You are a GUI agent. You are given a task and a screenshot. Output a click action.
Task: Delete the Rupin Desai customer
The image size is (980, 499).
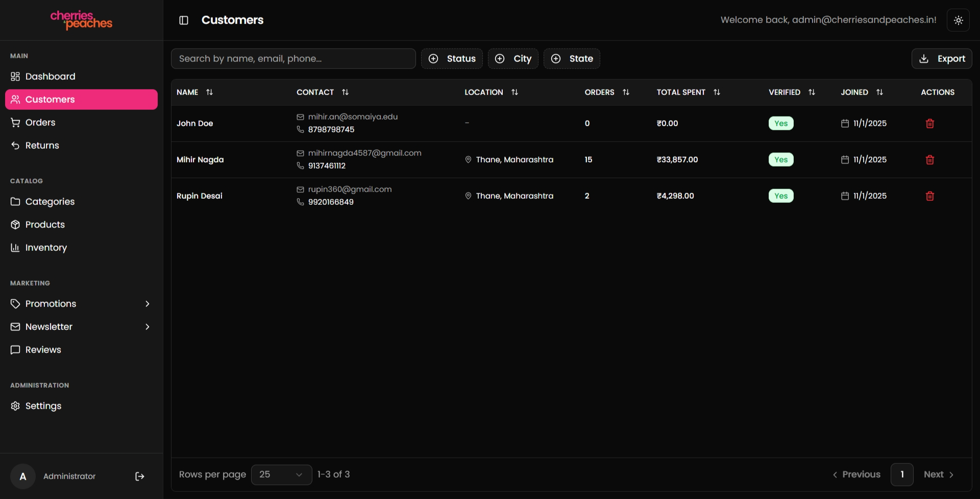tap(929, 196)
